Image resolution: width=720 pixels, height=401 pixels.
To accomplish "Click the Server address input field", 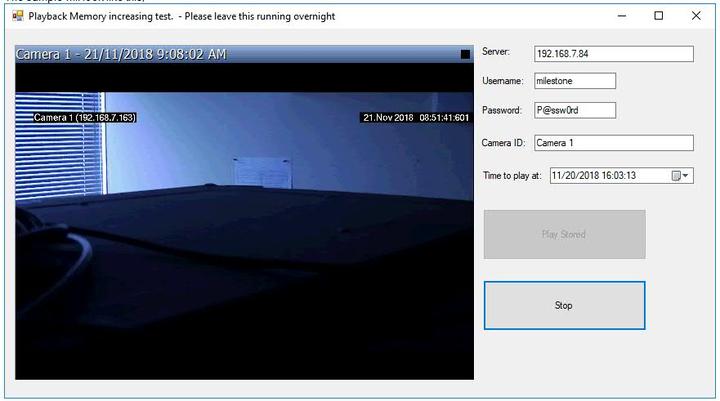I will pos(613,54).
